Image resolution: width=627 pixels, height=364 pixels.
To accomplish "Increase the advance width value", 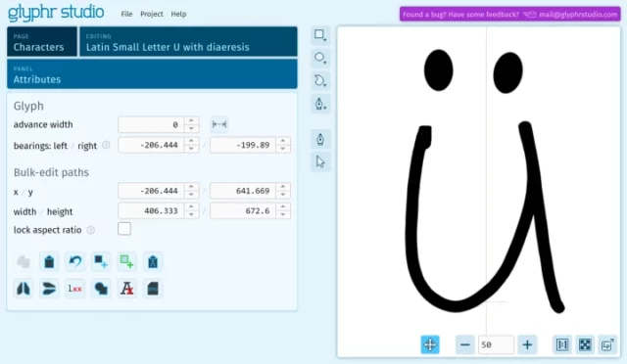I will 192,120.
